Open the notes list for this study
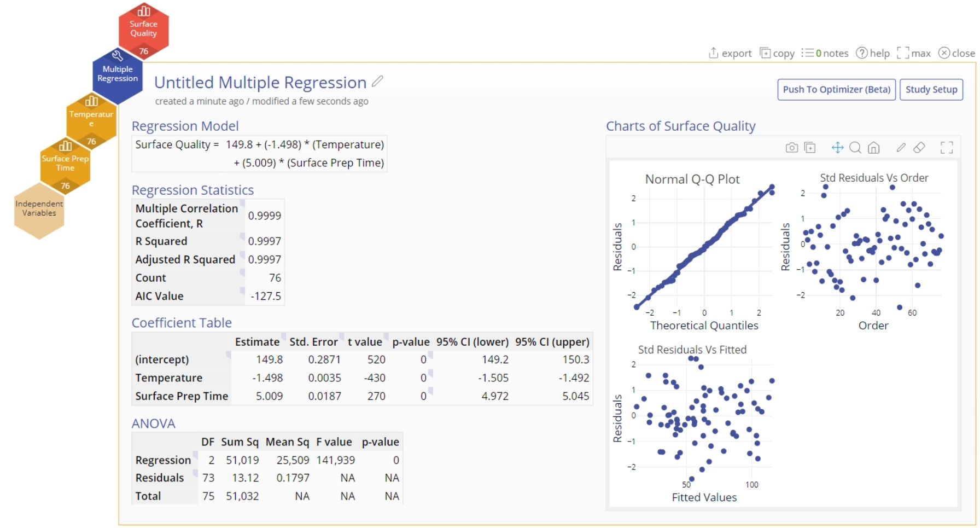The height and width of the screenshot is (528, 980). (x=825, y=53)
